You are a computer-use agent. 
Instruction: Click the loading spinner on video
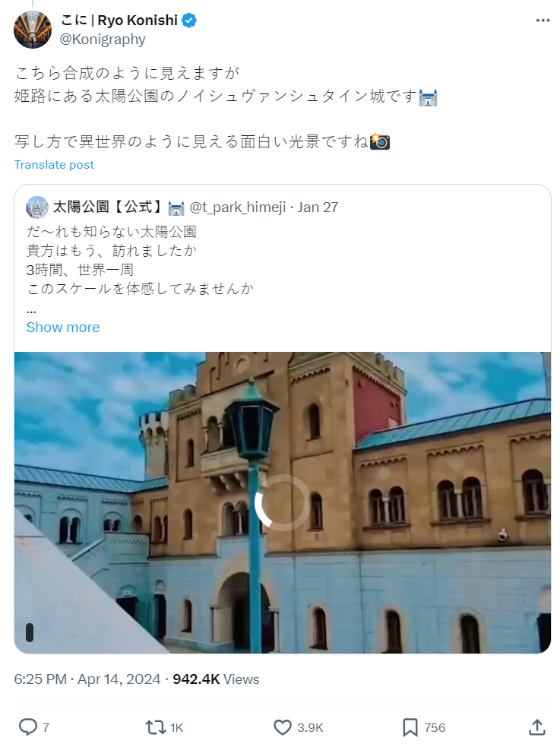coord(283,502)
